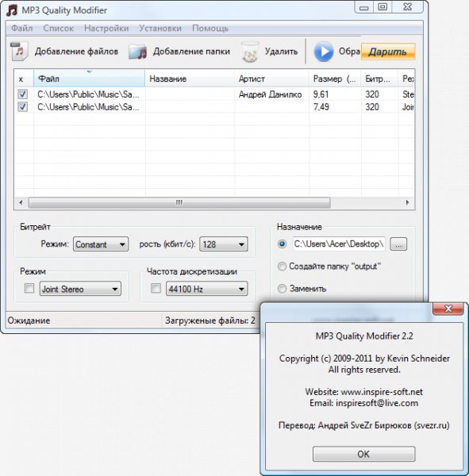Click the artist cell Андрей Данилко
This screenshot has height=476, width=469.
(x=270, y=94)
